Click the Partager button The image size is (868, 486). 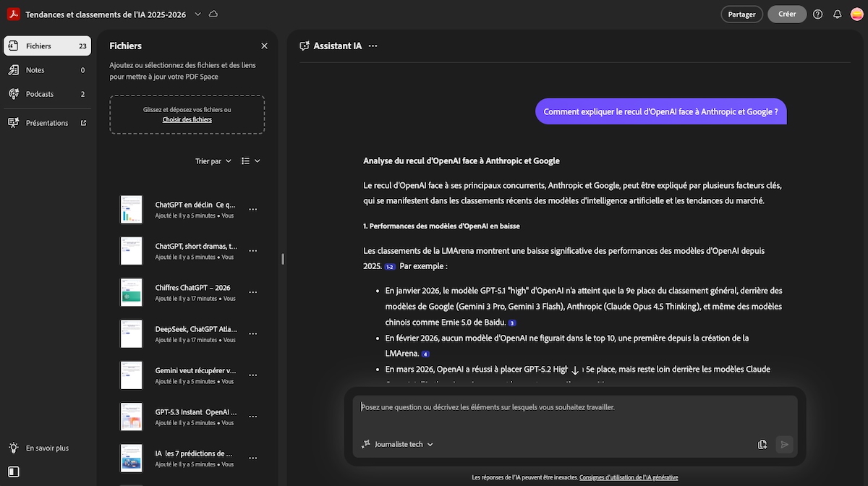pyautogui.click(x=741, y=14)
